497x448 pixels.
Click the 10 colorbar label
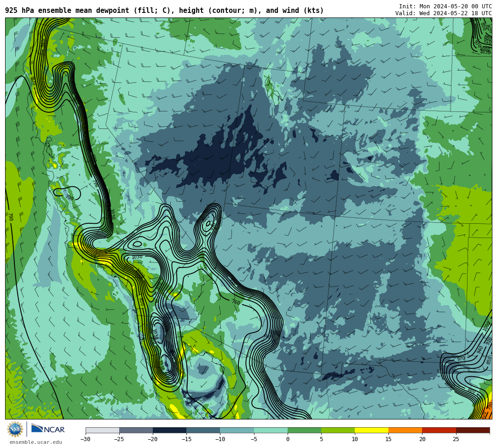click(x=355, y=439)
